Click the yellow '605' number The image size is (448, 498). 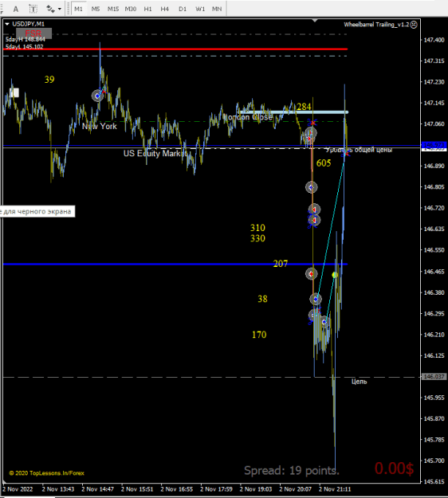(324, 163)
